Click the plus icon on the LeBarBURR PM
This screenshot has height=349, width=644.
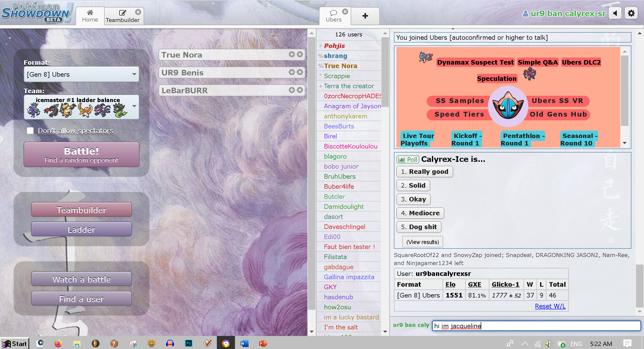[292, 90]
